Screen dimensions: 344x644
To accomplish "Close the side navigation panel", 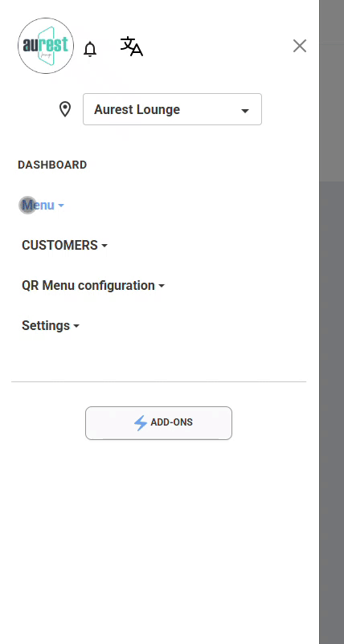I will pos(300,46).
